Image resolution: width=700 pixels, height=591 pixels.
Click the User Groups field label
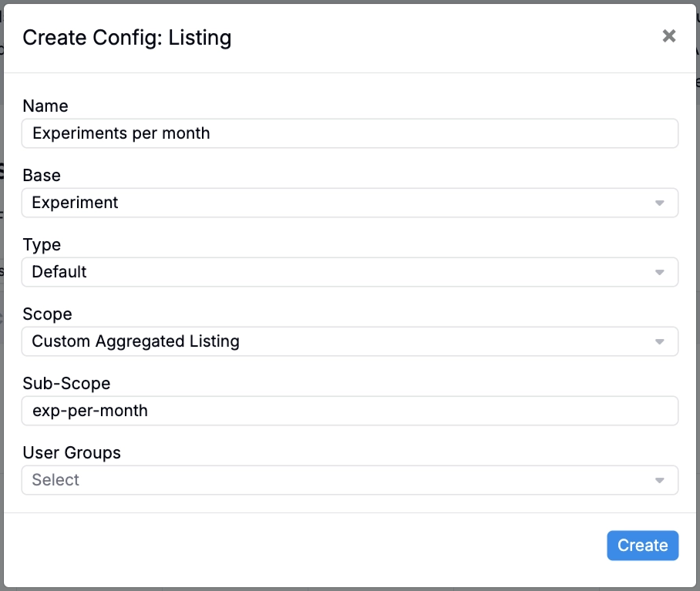click(x=72, y=453)
